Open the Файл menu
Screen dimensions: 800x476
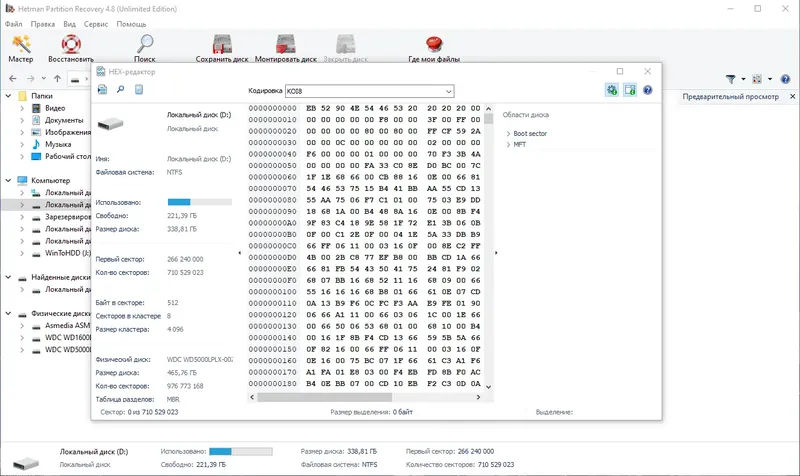(14, 24)
